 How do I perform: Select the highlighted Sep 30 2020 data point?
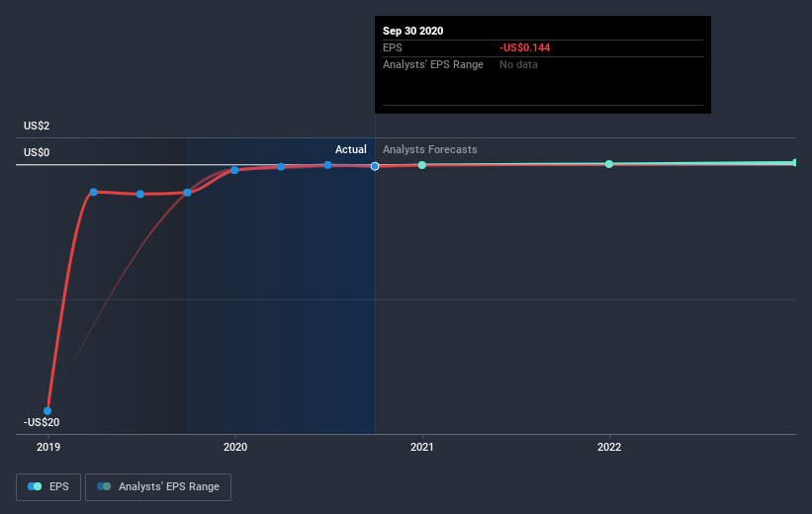[375, 166]
